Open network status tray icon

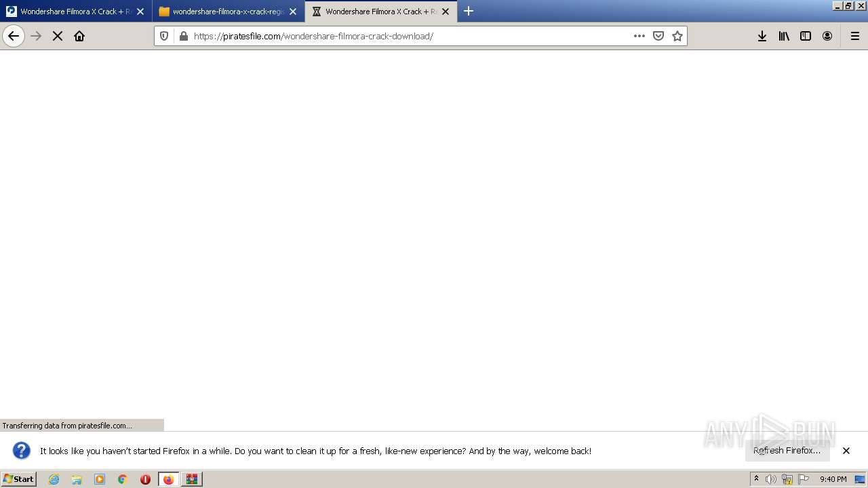787,479
